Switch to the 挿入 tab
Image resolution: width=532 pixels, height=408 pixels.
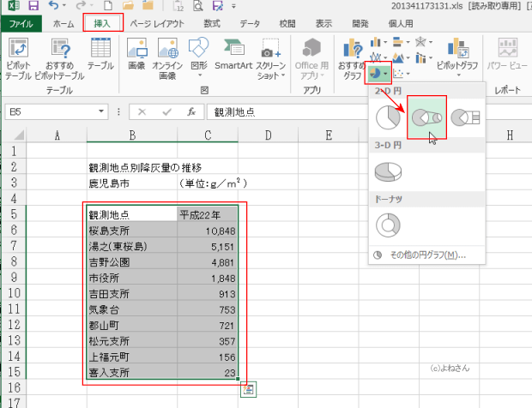coord(102,23)
